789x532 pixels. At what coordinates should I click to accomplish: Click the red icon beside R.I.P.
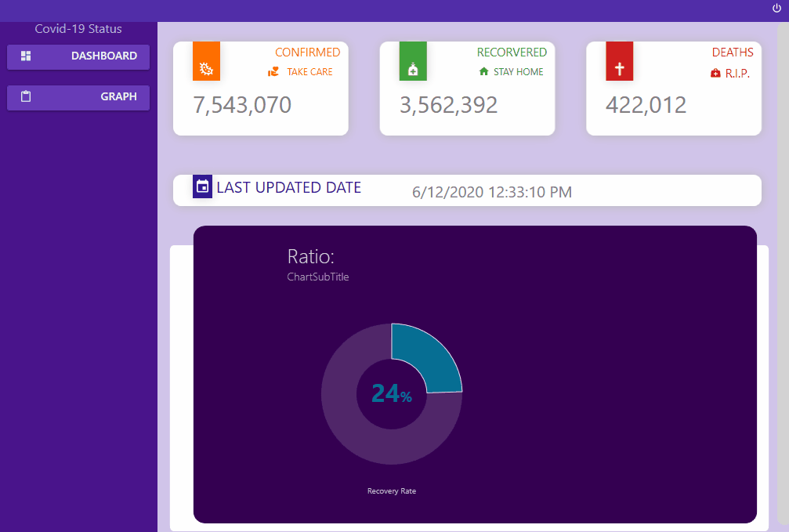coord(714,72)
